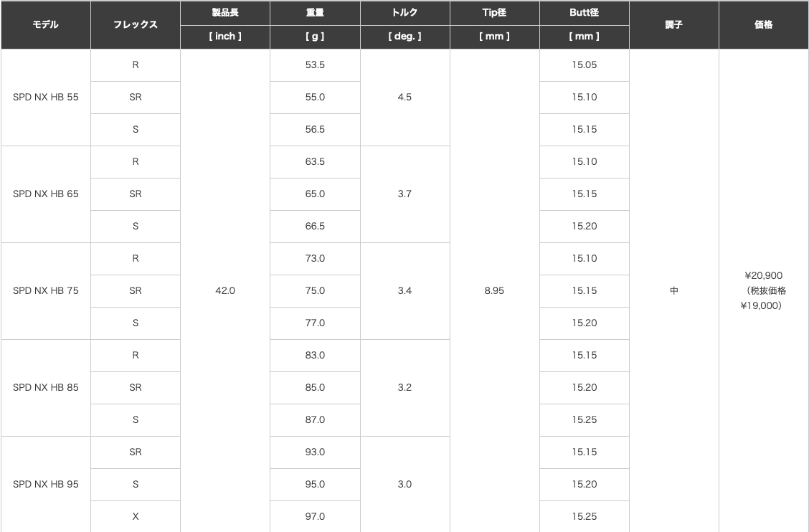Select the SPD NX HB 95 model cell

pyautogui.click(x=45, y=485)
